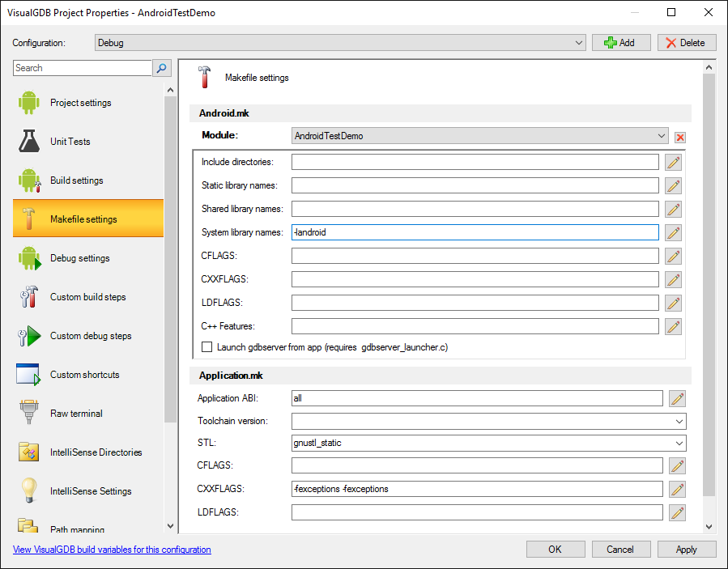Click the serial plug icon for Raw terminal
Image resolution: width=728 pixels, height=569 pixels.
tap(29, 413)
